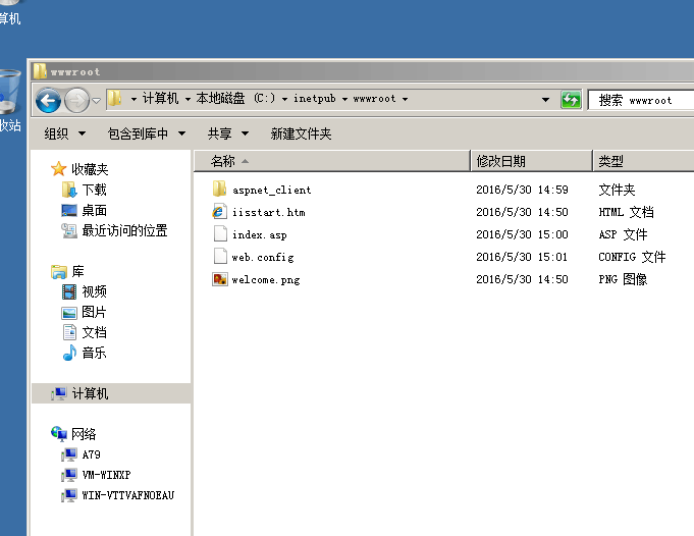Select 计算机 in the navigation pane
Screen dimensions: 694x536
pyautogui.click(x=90, y=394)
